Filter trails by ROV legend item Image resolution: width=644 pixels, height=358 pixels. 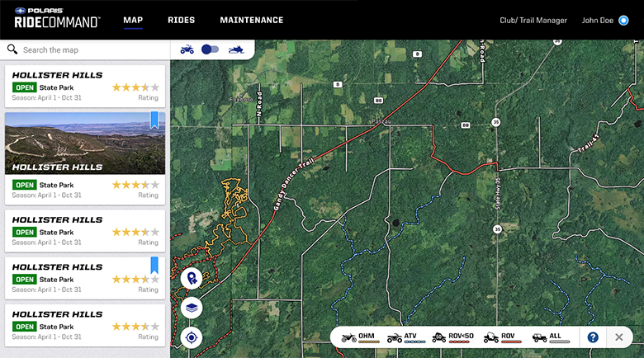tap(502, 337)
